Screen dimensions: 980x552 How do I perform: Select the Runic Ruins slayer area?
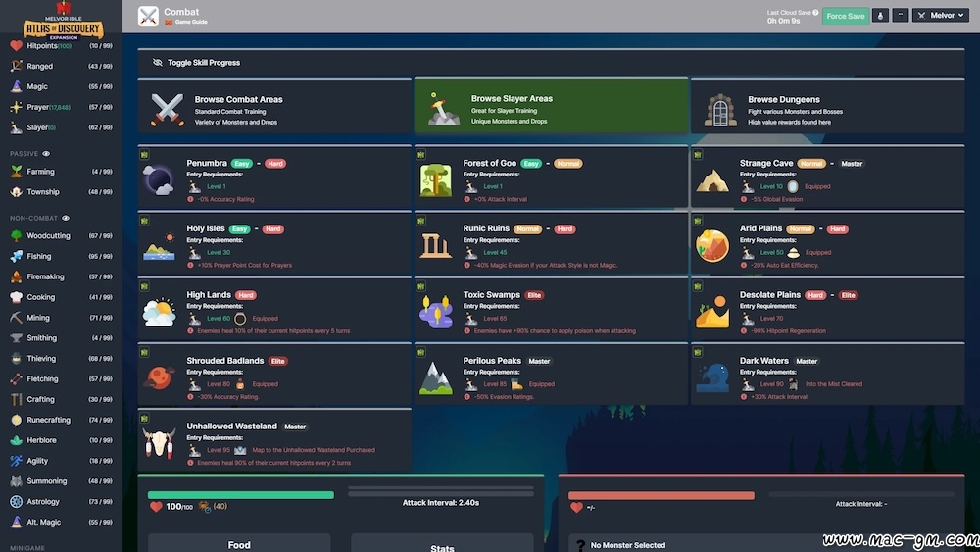(x=551, y=243)
